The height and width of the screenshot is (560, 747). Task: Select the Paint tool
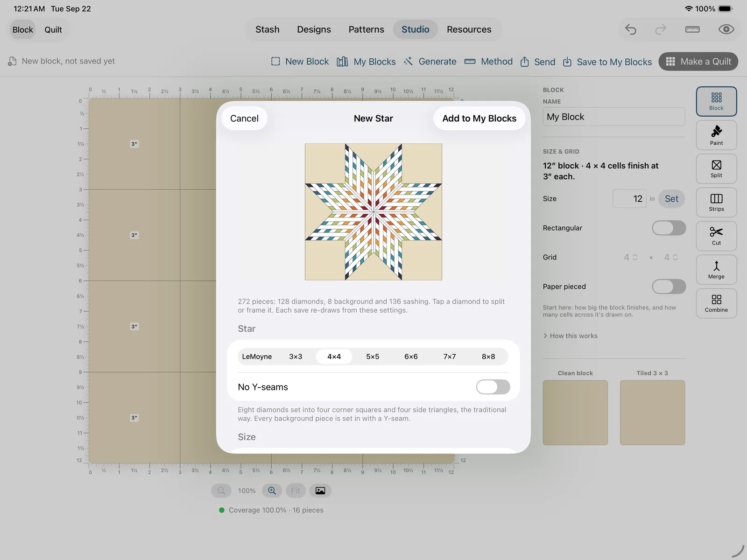click(716, 135)
